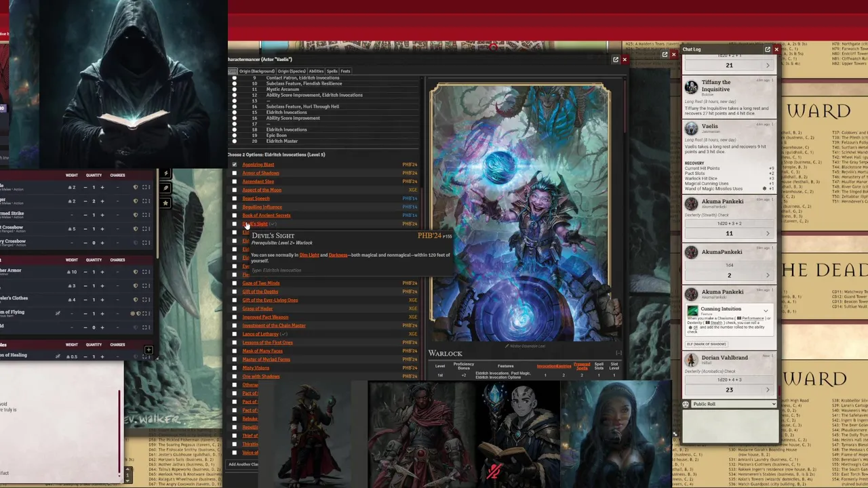The width and height of the screenshot is (868, 488).
Task: Click Tiffany the Inquisitive chat avatar
Action: pos(691,87)
